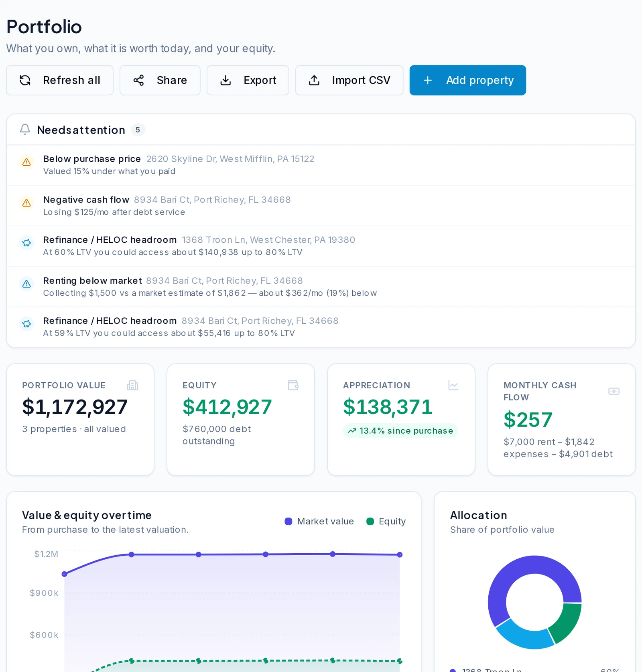Click the upload arrow icon in Import CSV
The width and height of the screenshot is (642, 672).
point(314,80)
